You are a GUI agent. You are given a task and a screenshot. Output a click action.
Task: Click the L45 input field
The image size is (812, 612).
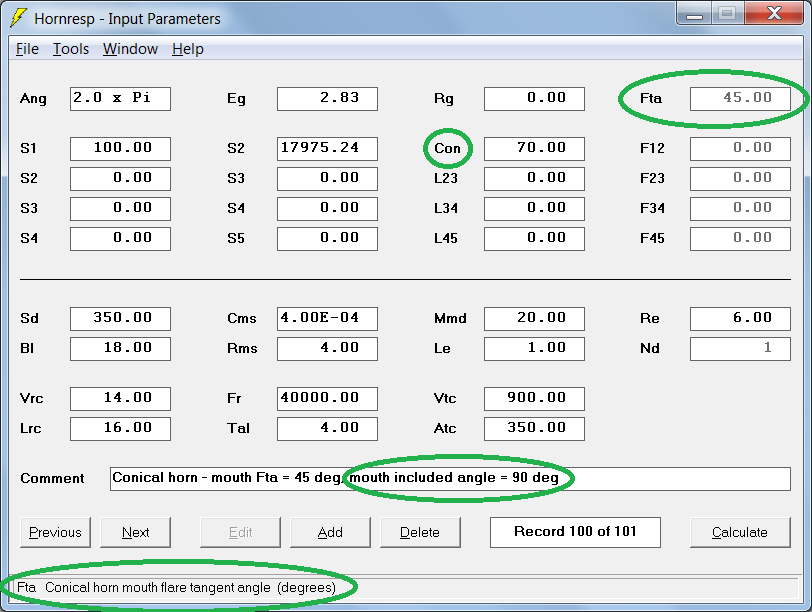[534, 239]
